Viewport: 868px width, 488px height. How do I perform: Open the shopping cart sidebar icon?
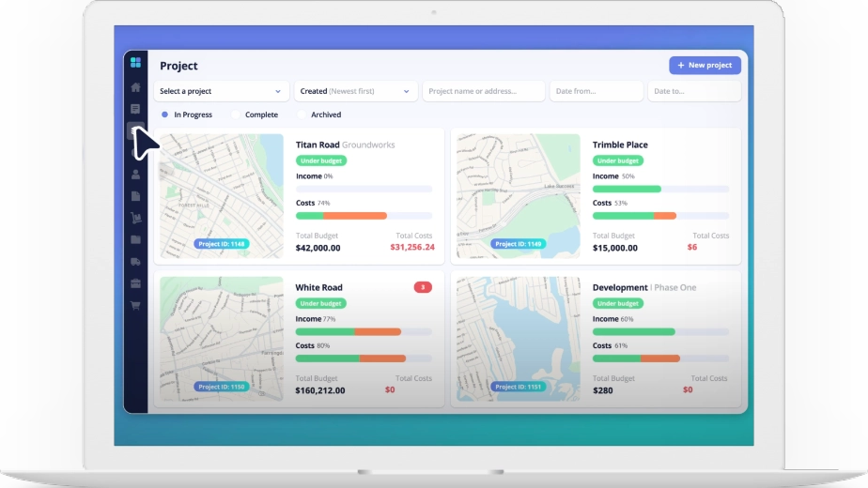(135, 305)
